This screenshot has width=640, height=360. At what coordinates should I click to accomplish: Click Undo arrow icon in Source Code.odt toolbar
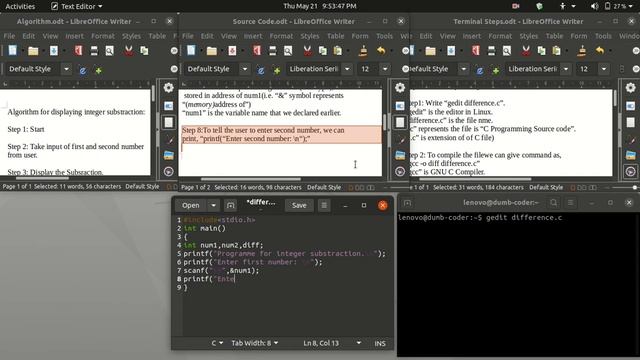(x=381, y=51)
